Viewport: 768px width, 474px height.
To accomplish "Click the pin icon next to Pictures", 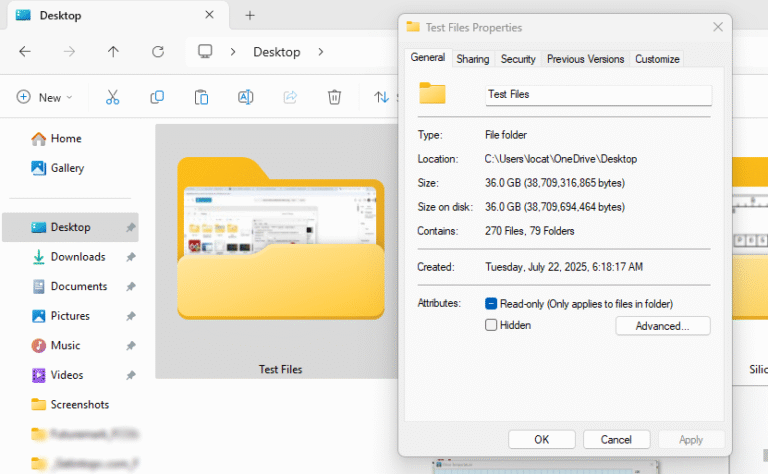I will pyautogui.click(x=130, y=316).
